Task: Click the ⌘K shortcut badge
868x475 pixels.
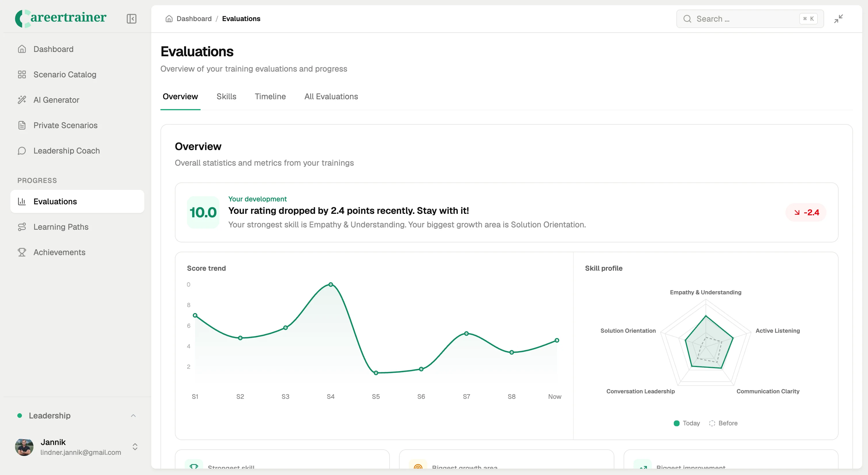Action: coord(808,19)
